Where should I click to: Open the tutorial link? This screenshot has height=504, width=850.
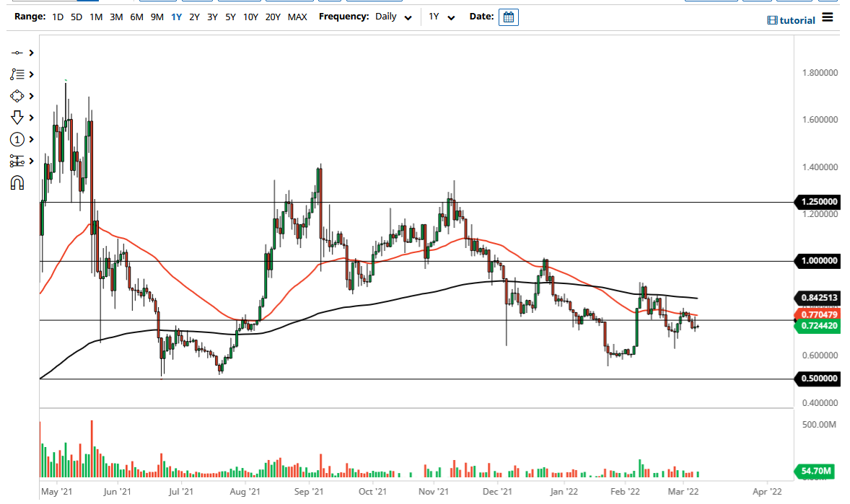tap(798, 20)
